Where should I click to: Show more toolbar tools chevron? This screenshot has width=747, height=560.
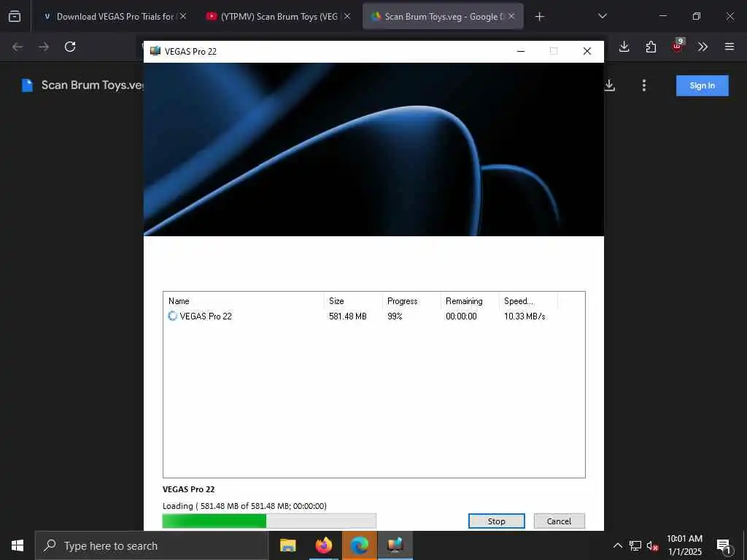(x=703, y=47)
